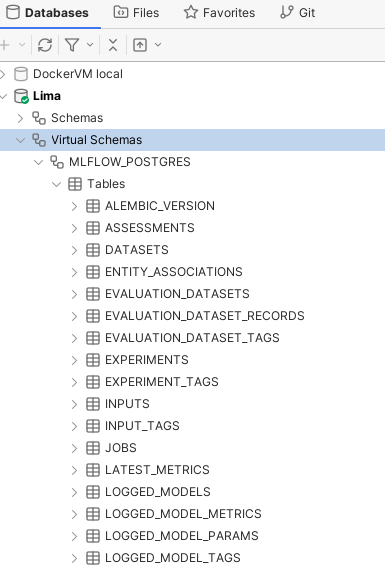Select the DockerVM local connection
The image size is (385, 572).
[78, 74]
